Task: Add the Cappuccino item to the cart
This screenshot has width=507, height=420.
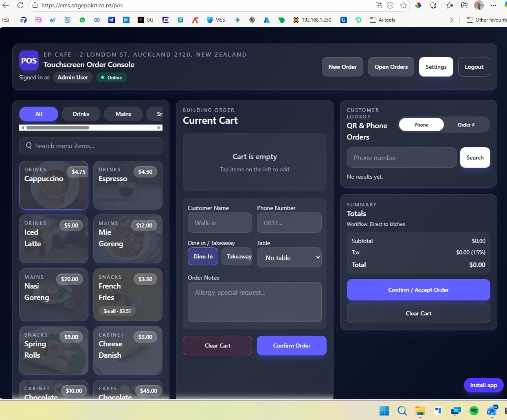Action: (54, 185)
